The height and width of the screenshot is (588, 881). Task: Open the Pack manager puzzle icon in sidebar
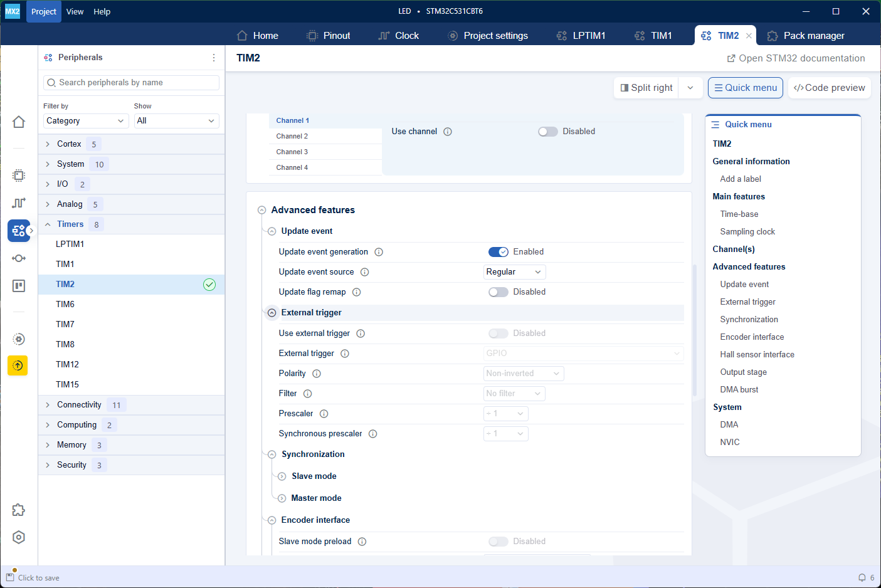19,510
